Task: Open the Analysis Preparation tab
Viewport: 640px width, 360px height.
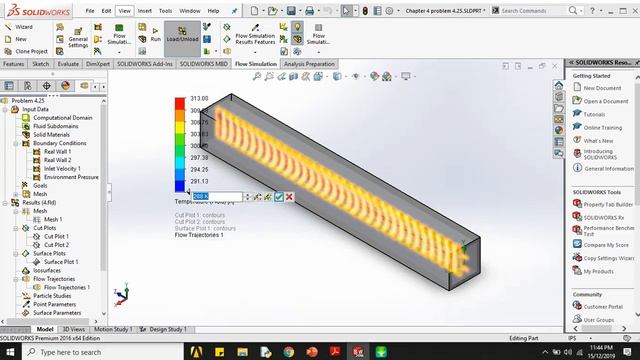Action: [309, 64]
